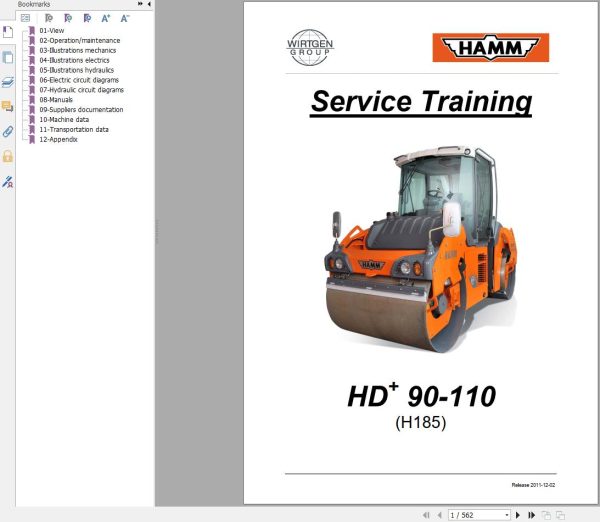Click the third blue bookmark toolbar icon

tap(87, 18)
